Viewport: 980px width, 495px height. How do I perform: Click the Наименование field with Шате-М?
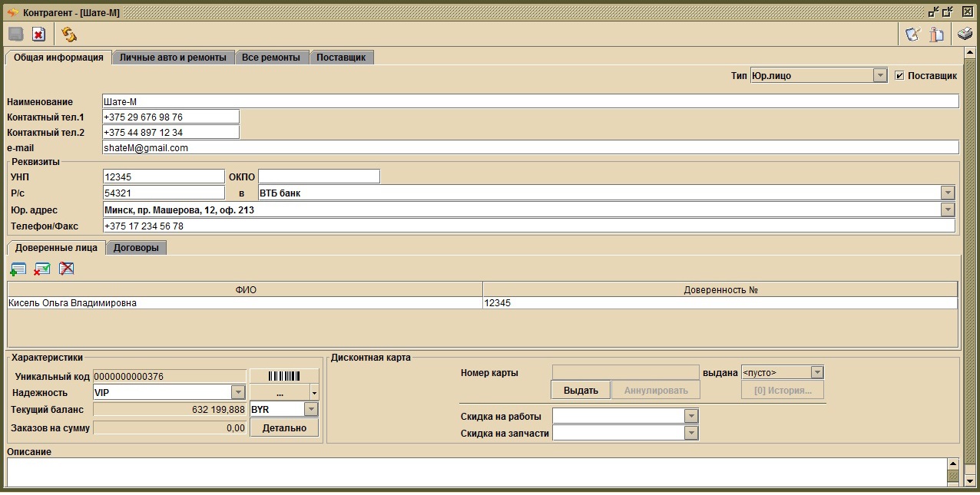530,101
